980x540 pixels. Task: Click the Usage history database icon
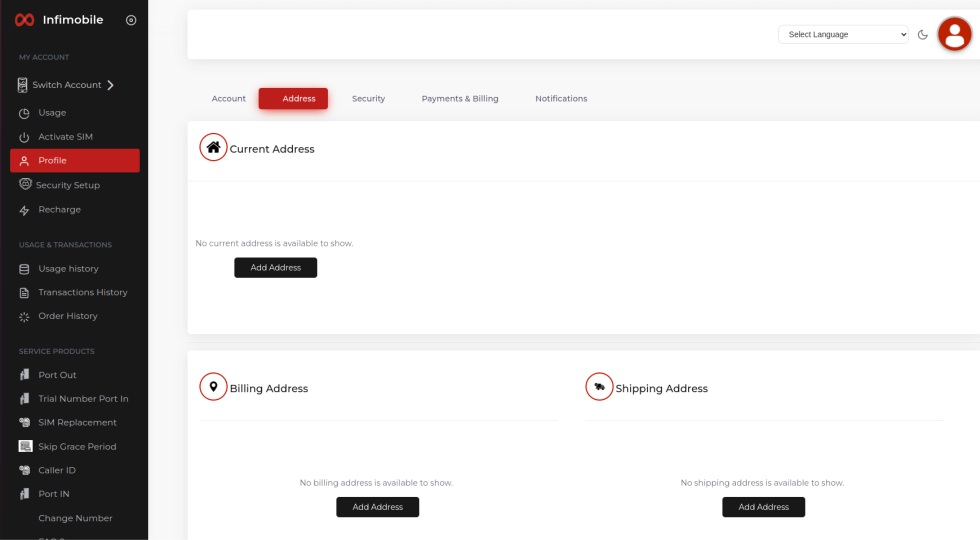24,269
